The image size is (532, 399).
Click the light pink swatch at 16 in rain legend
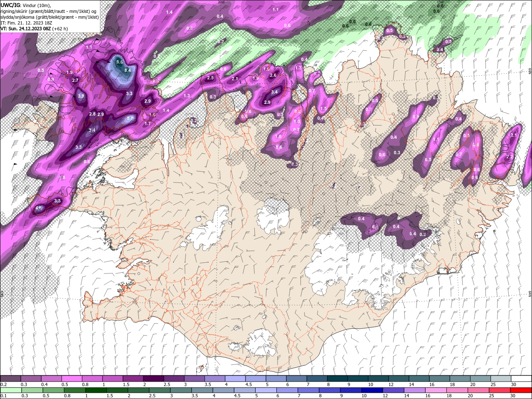click(435, 390)
